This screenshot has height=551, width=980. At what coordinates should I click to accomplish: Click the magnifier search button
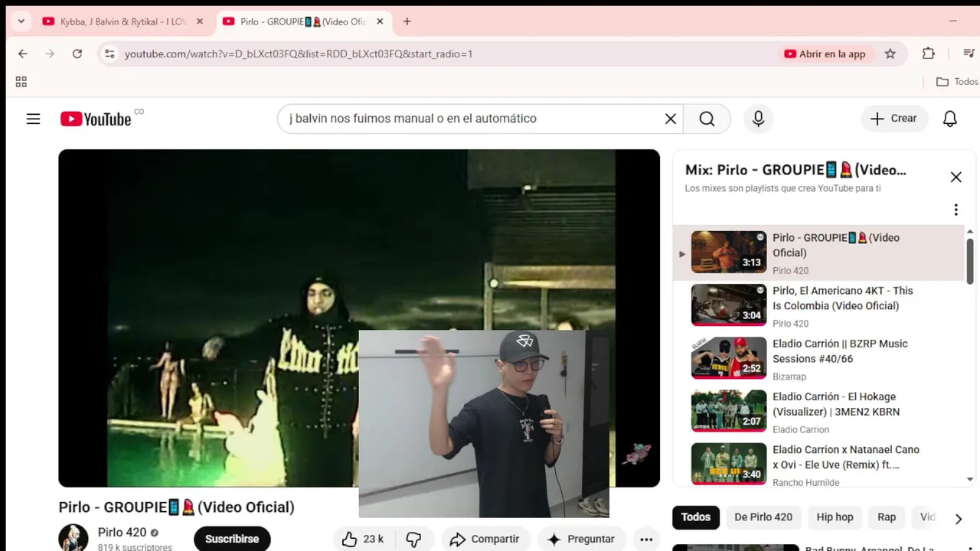pyautogui.click(x=707, y=119)
